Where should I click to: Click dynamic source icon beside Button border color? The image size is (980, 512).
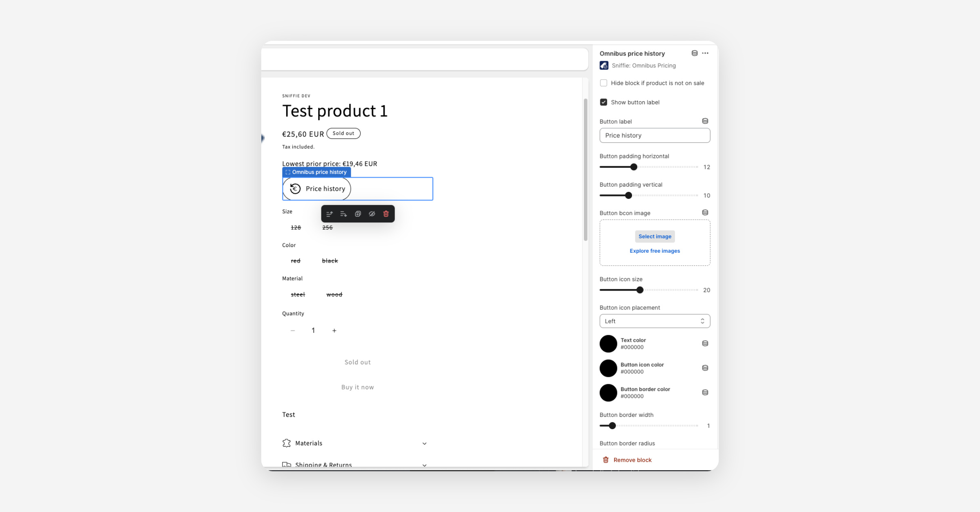(x=705, y=393)
